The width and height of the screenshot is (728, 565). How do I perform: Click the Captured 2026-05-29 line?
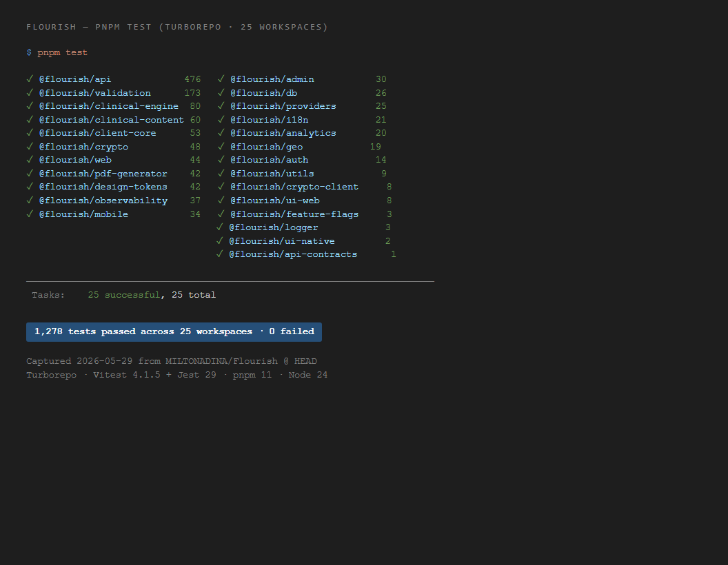click(x=172, y=361)
